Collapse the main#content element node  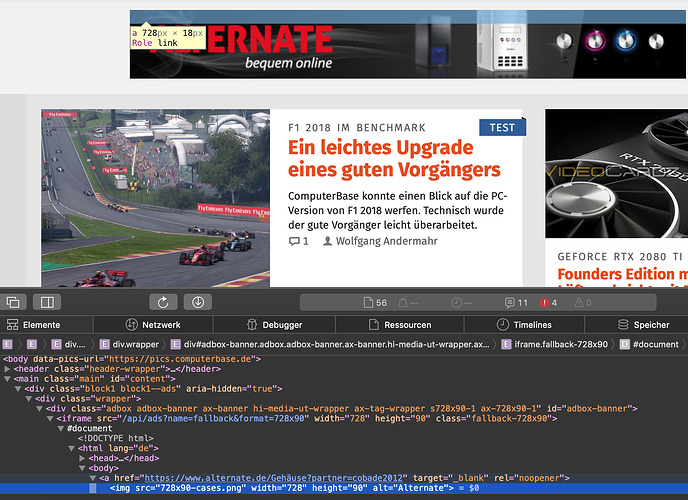8,379
